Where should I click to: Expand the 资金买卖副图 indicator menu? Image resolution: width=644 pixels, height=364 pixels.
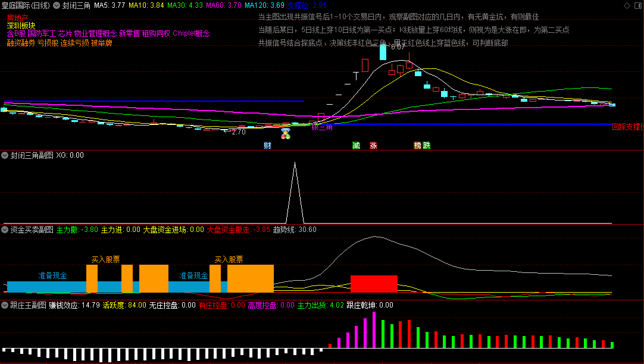click(x=5, y=230)
